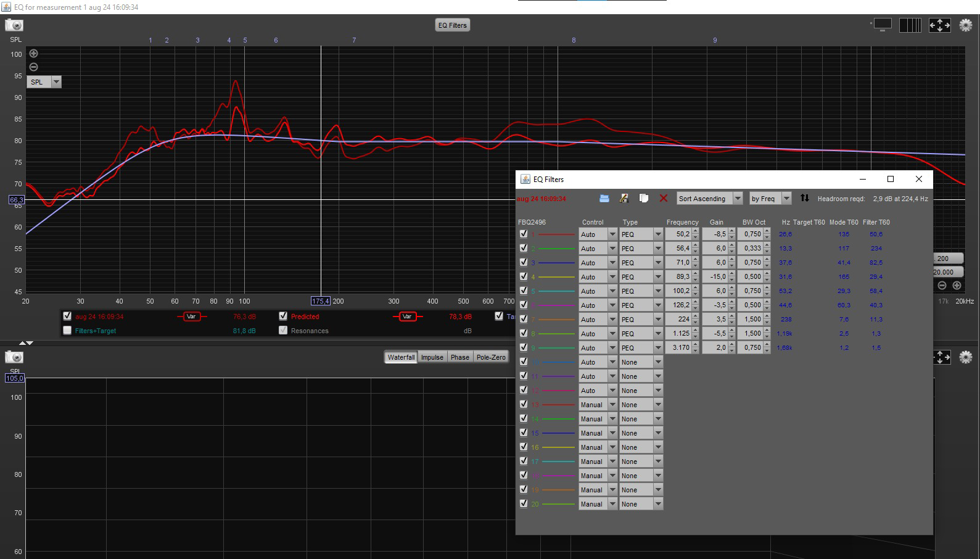Click the pencil-on-chip filter settings icon
This screenshot has width=980, height=559.
point(624,198)
